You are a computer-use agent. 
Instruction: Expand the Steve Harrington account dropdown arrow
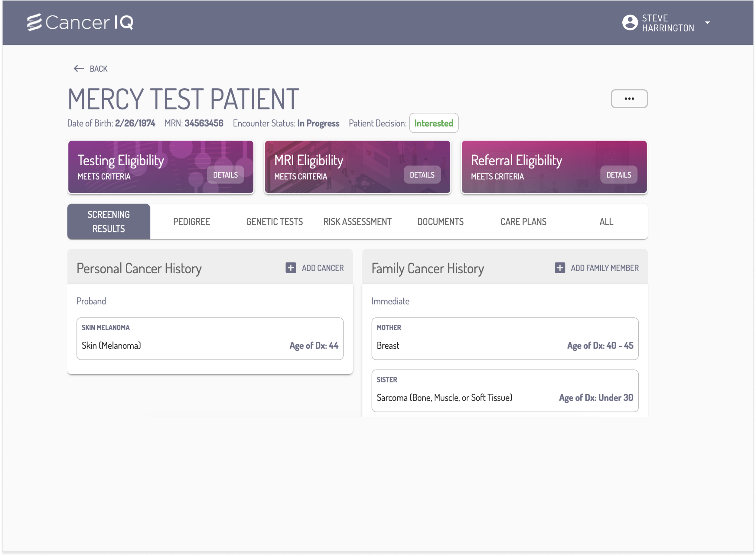(707, 23)
